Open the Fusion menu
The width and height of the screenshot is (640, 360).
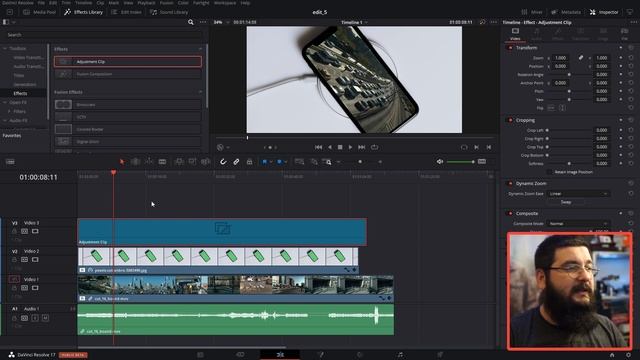point(166,2)
